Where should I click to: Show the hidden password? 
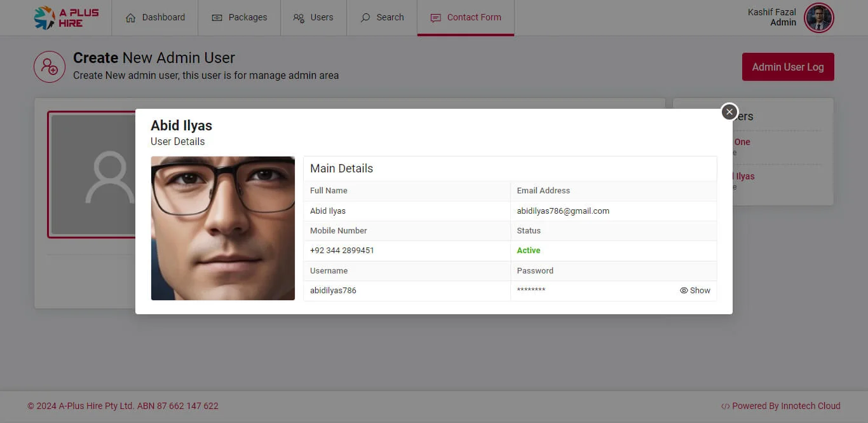pos(695,291)
